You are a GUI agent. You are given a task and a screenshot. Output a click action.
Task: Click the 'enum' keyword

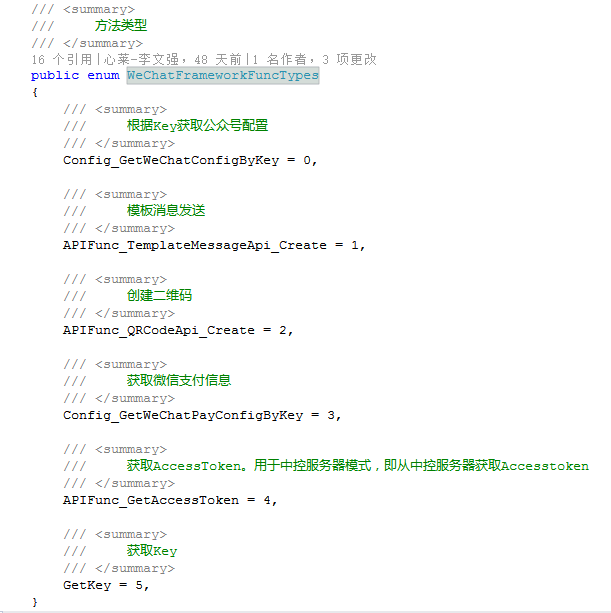click(x=103, y=75)
